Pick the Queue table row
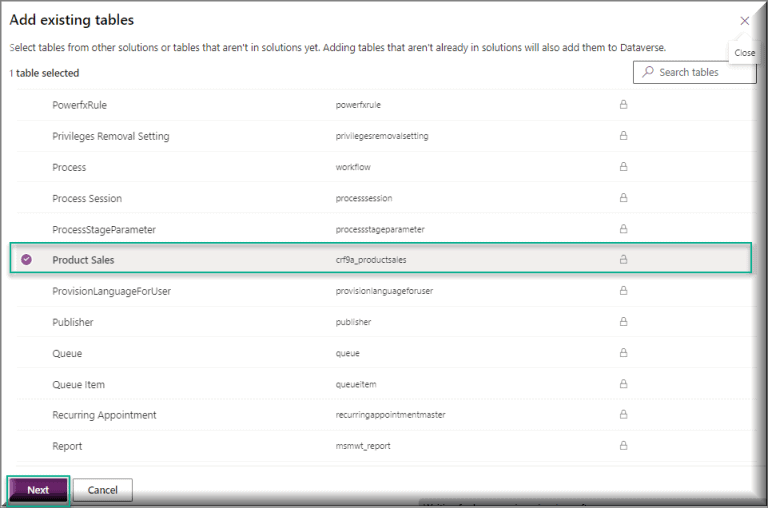Image resolution: width=768 pixels, height=508 pixels. pyautogui.click(x=67, y=353)
